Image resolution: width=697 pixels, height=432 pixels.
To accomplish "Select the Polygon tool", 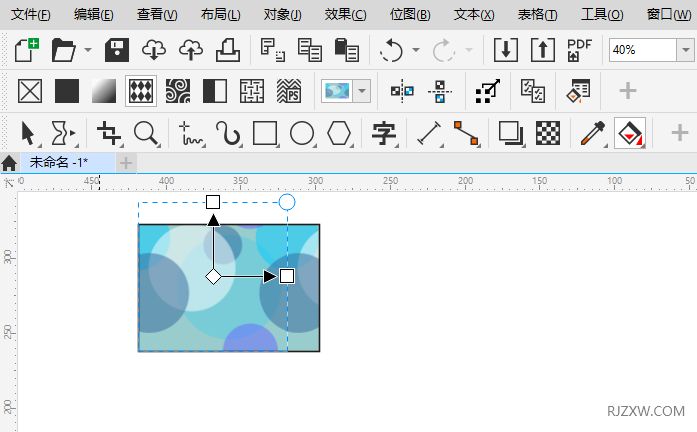I will coord(339,133).
